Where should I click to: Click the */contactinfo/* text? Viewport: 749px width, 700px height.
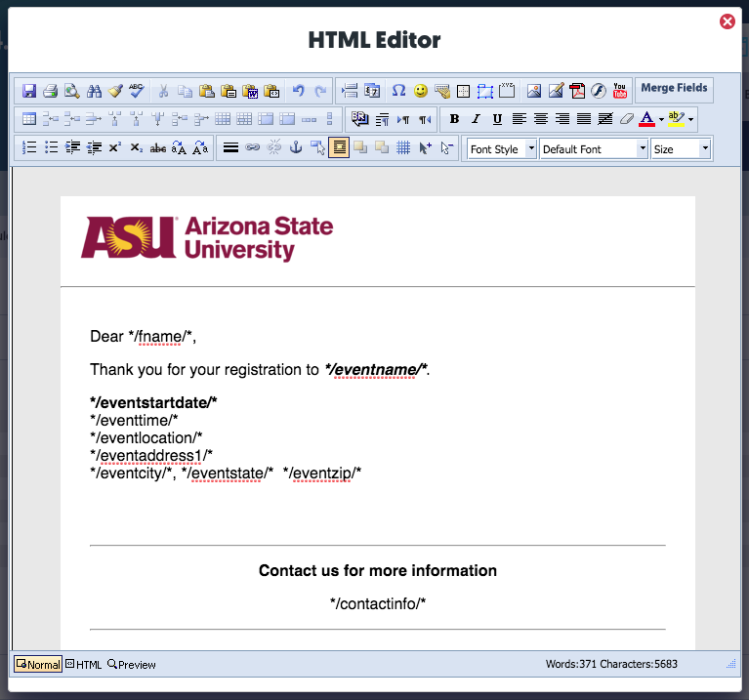tap(377, 603)
